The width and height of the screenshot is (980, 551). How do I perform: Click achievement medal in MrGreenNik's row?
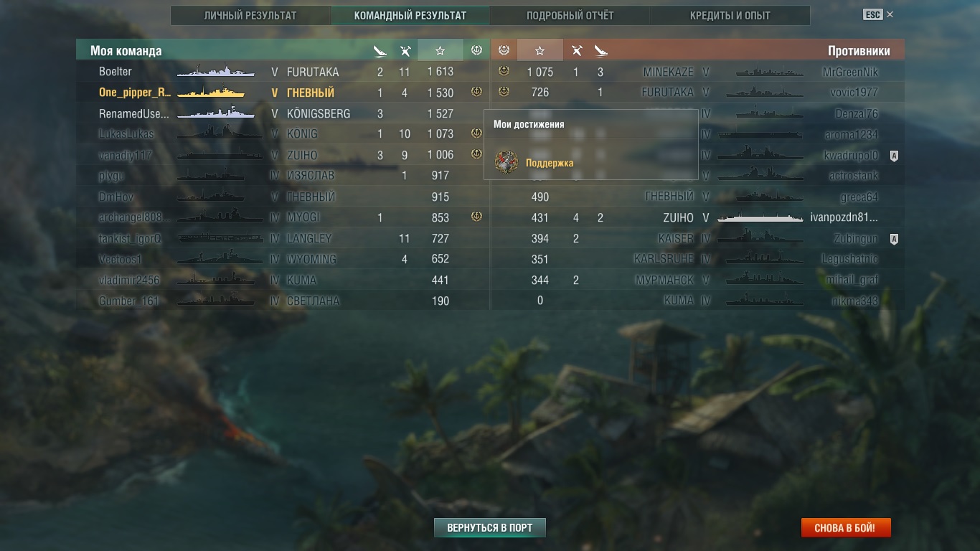504,71
